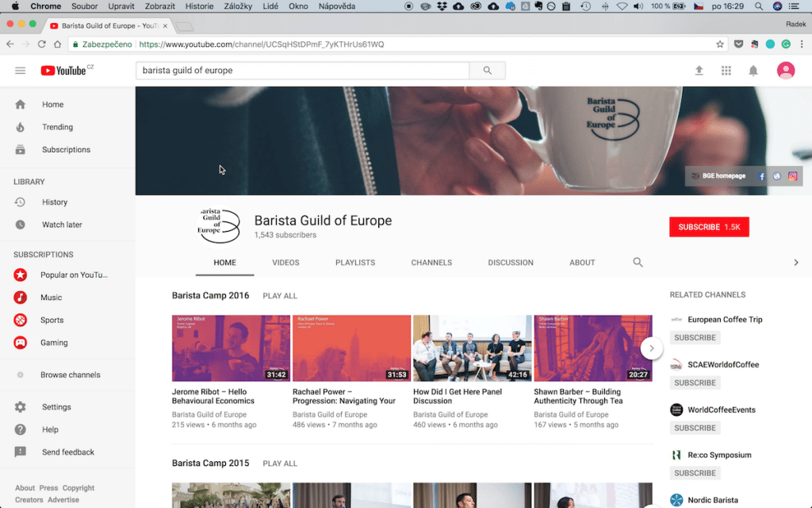Open Dropbox menu bar icon
The height and width of the screenshot is (508, 812).
[x=442, y=6]
